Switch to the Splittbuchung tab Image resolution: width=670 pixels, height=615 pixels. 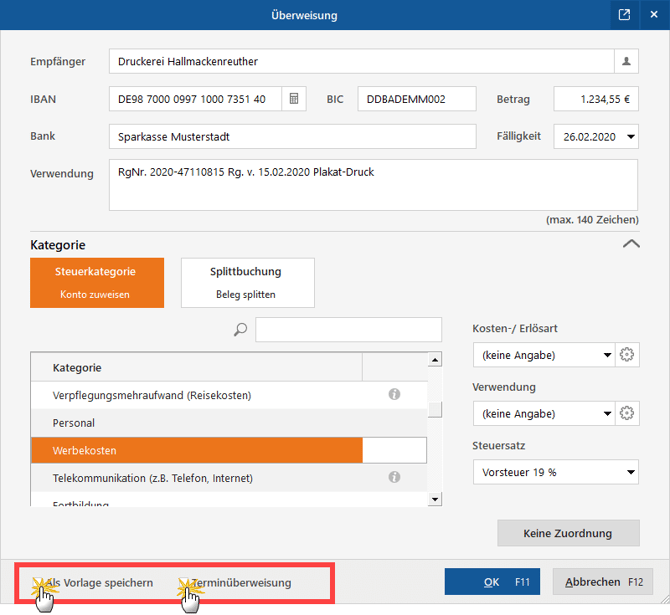[x=247, y=282]
